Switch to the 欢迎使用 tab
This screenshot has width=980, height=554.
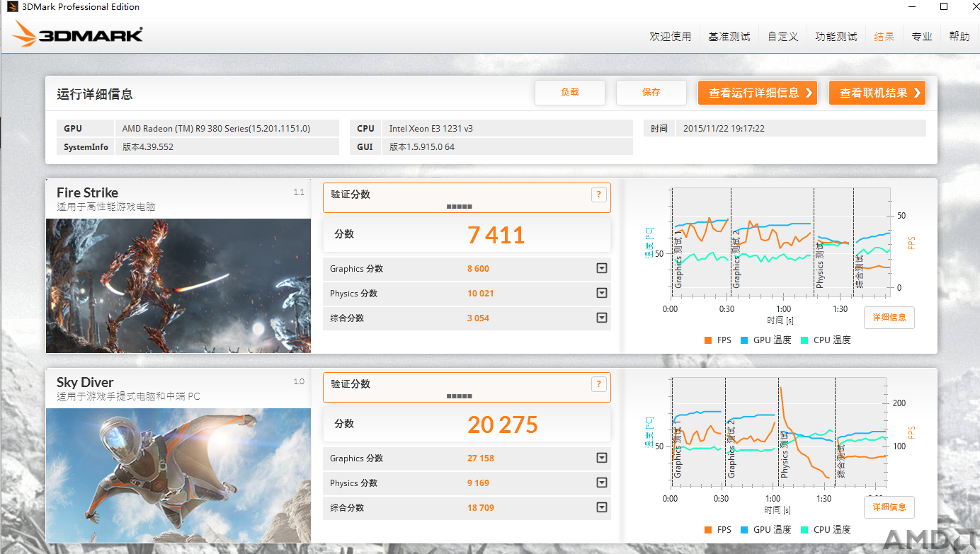670,37
